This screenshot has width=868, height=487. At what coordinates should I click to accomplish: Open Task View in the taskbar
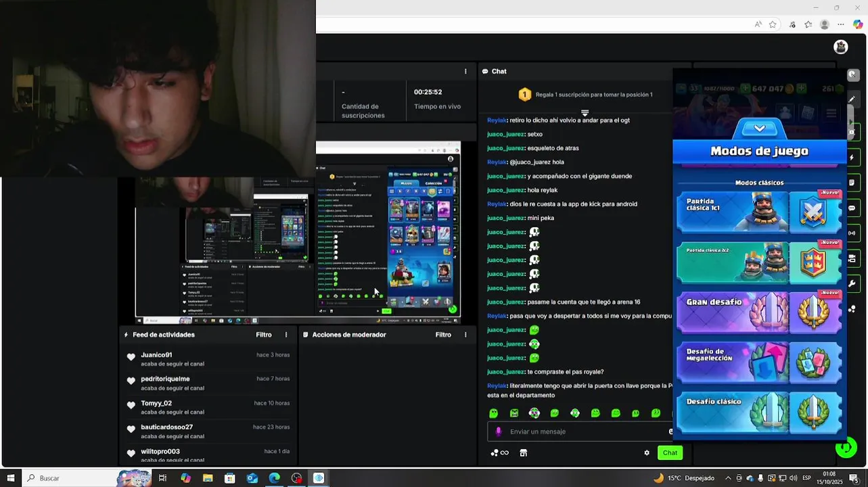[162, 478]
